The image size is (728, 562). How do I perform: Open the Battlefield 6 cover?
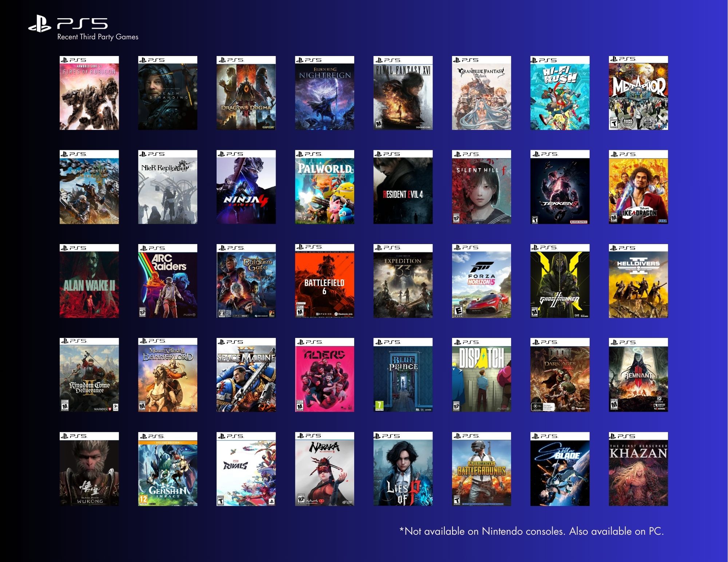[324, 281]
